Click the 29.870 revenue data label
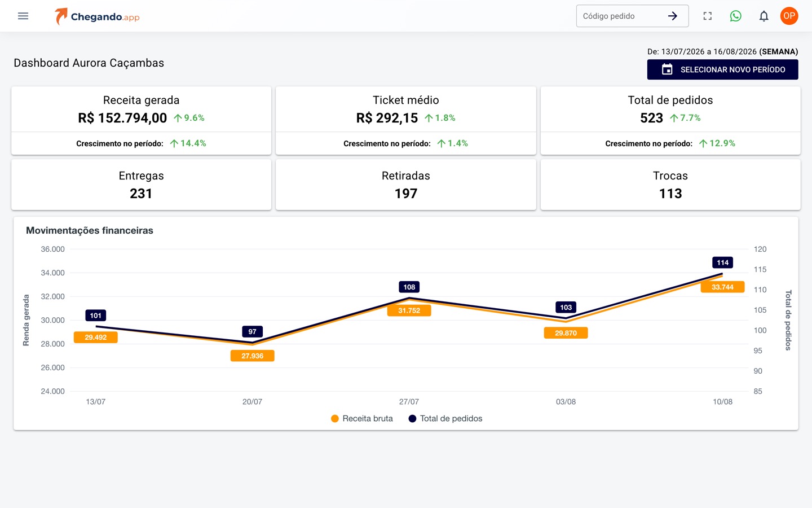Viewport: 812px width, 508px height. (x=566, y=333)
